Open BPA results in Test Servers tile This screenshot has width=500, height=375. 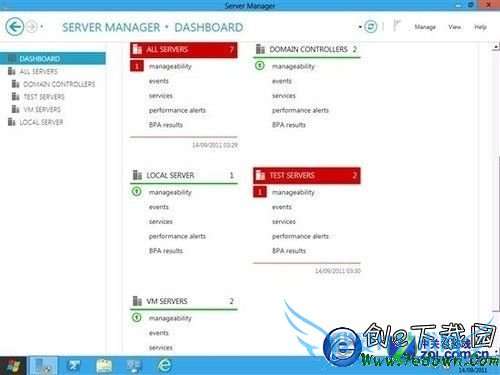click(289, 251)
